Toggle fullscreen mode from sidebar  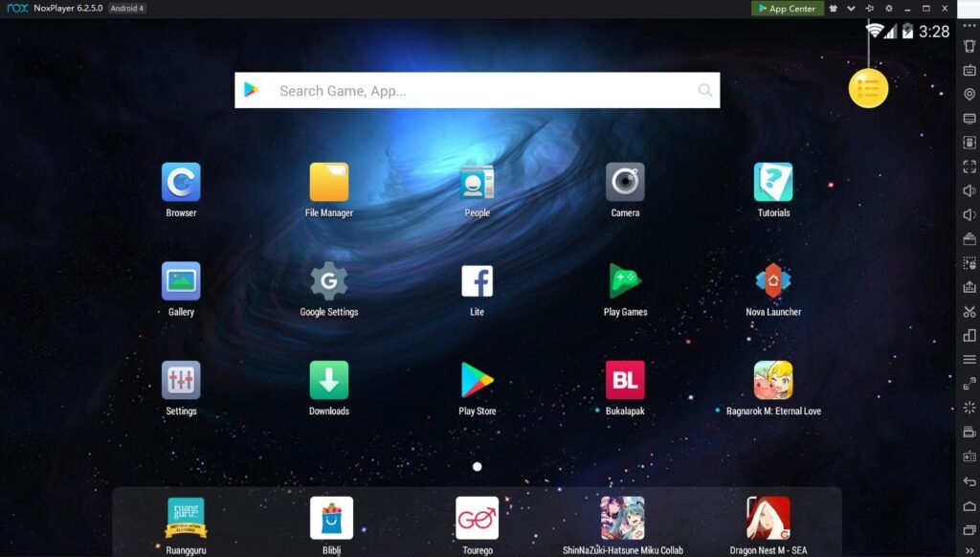click(969, 167)
